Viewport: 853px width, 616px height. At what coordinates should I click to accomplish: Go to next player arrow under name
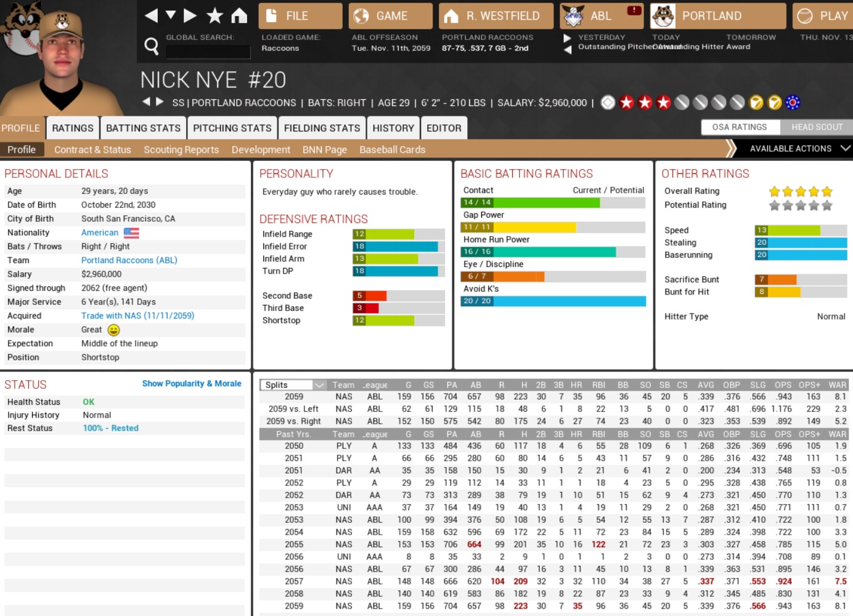click(x=160, y=102)
